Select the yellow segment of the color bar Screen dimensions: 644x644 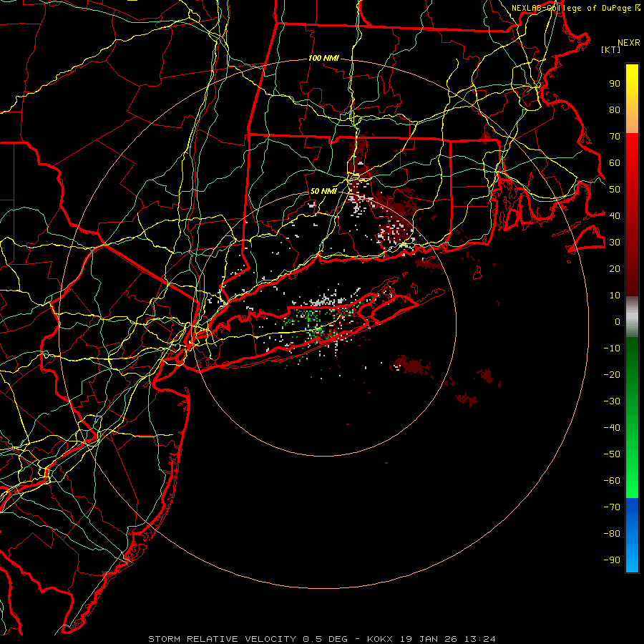(x=632, y=99)
